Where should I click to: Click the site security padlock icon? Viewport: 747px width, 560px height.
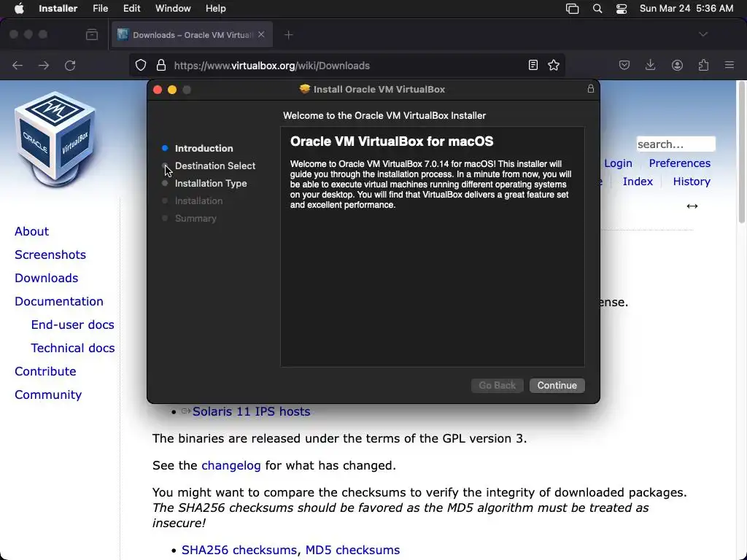click(161, 65)
